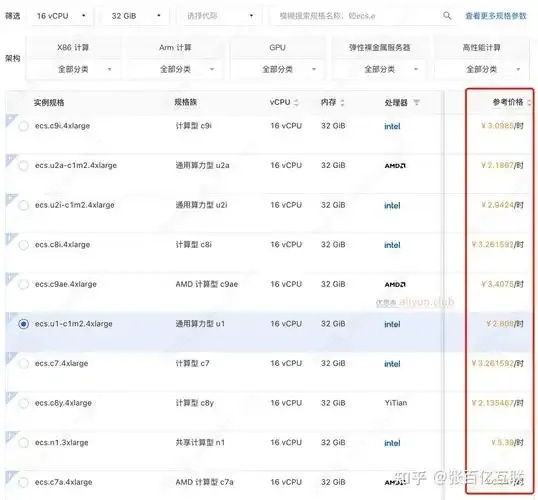The height and width of the screenshot is (500, 538).
Task: Switch to the X86 计算 architecture tab
Action: point(73,47)
